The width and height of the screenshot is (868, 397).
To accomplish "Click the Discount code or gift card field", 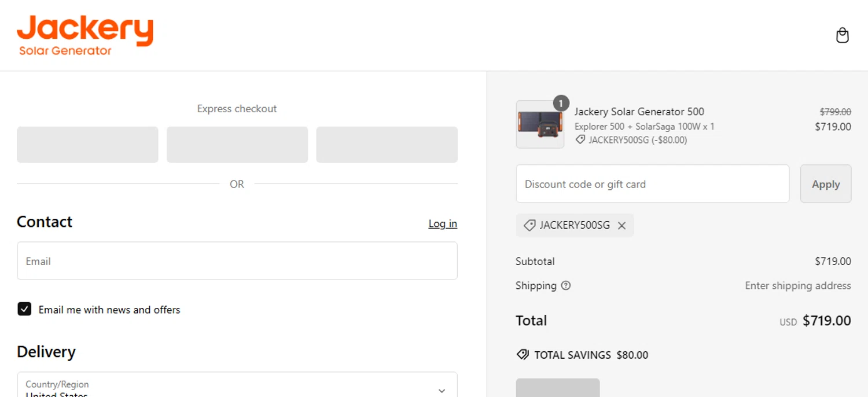I will (x=652, y=184).
